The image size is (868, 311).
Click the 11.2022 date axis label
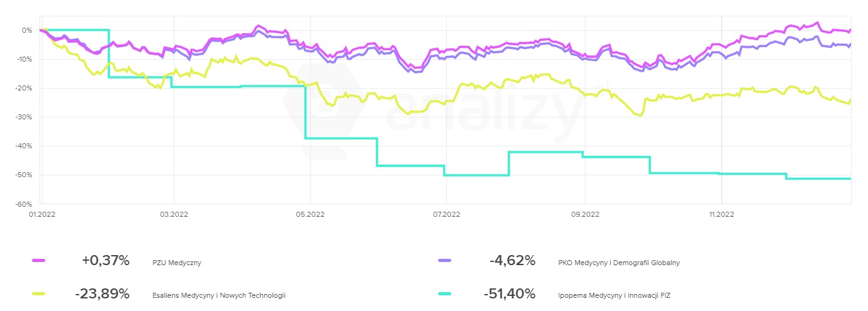click(x=721, y=214)
